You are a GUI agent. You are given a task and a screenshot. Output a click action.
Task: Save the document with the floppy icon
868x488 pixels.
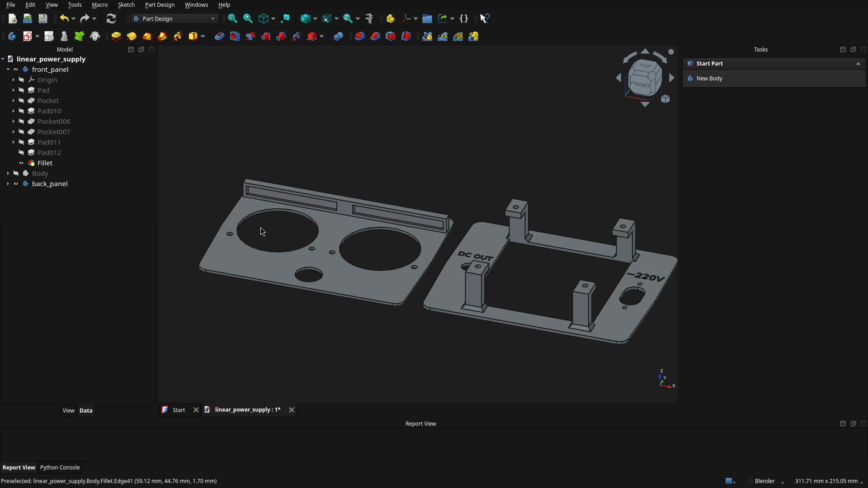pos(43,19)
